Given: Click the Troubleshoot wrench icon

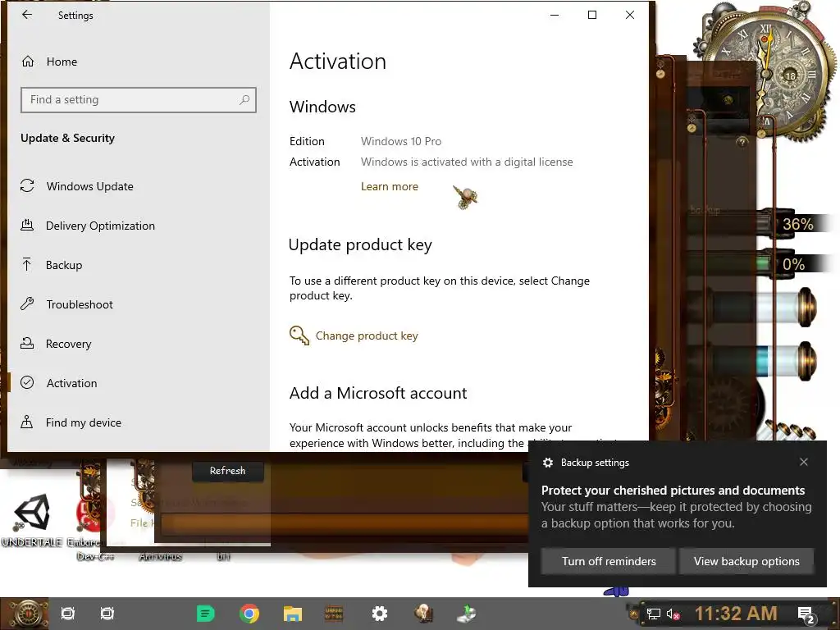Looking at the screenshot, I should (27, 304).
